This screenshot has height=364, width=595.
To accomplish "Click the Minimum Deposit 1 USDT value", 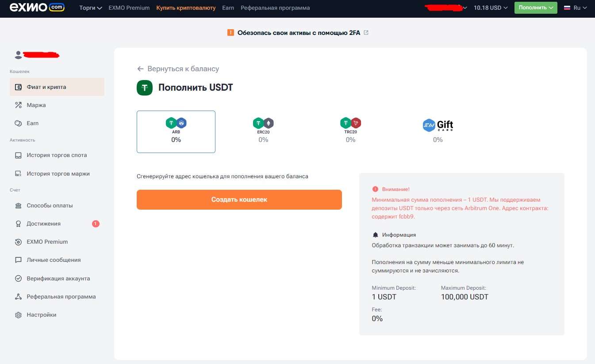I will tap(384, 297).
